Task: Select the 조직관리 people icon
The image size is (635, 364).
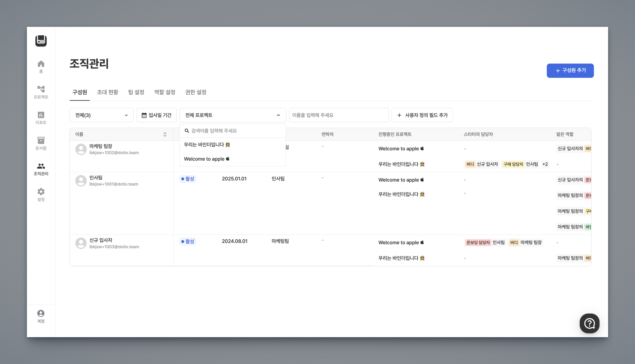Action: pyautogui.click(x=41, y=169)
